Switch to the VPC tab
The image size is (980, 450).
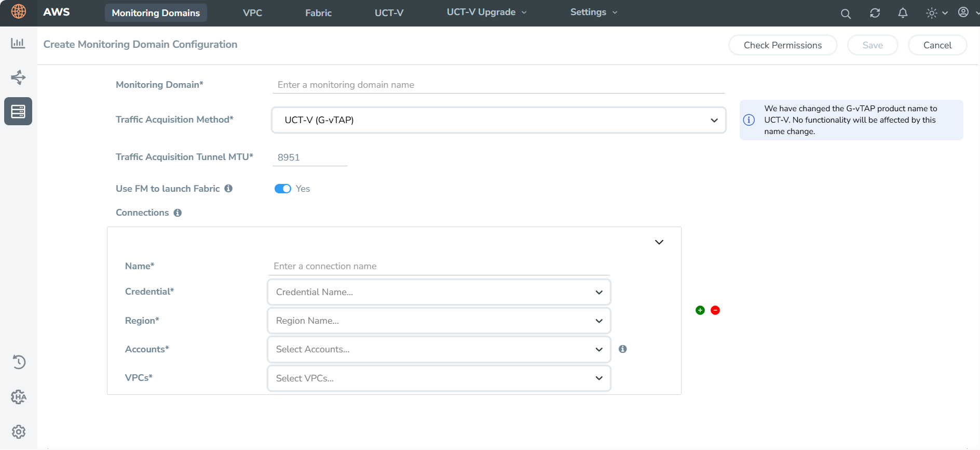[x=252, y=13]
